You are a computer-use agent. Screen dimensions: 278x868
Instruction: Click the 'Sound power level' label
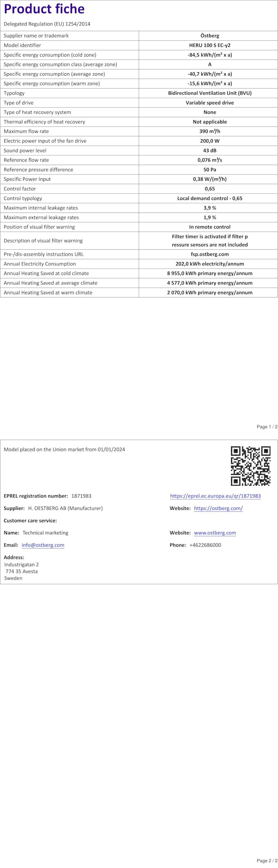[25, 150]
